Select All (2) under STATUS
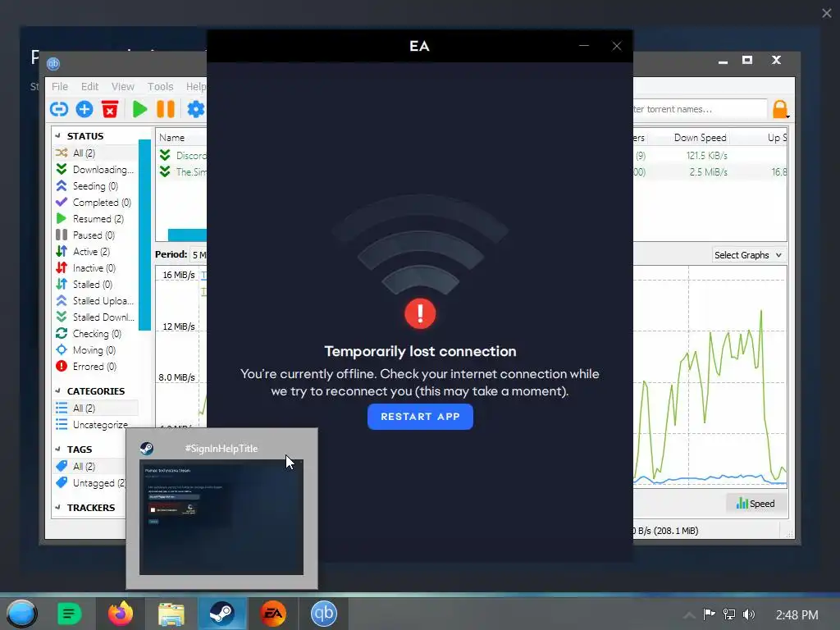840x630 pixels. (95, 153)
